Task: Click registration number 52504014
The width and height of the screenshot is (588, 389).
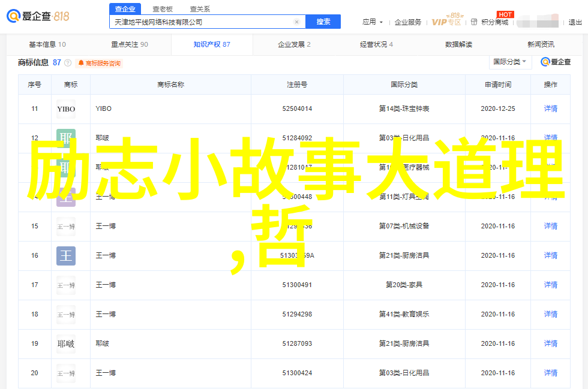Action: coord(297,108)
